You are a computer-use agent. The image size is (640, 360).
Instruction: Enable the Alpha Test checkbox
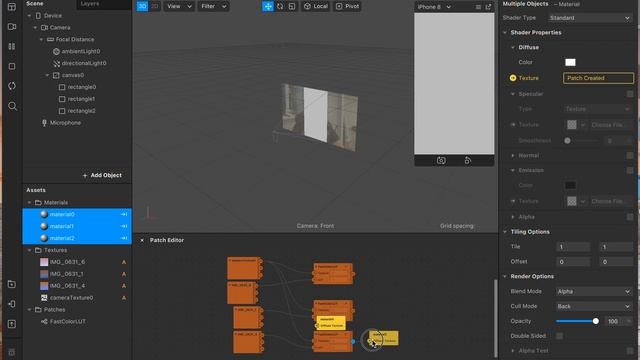coord(630,351)
